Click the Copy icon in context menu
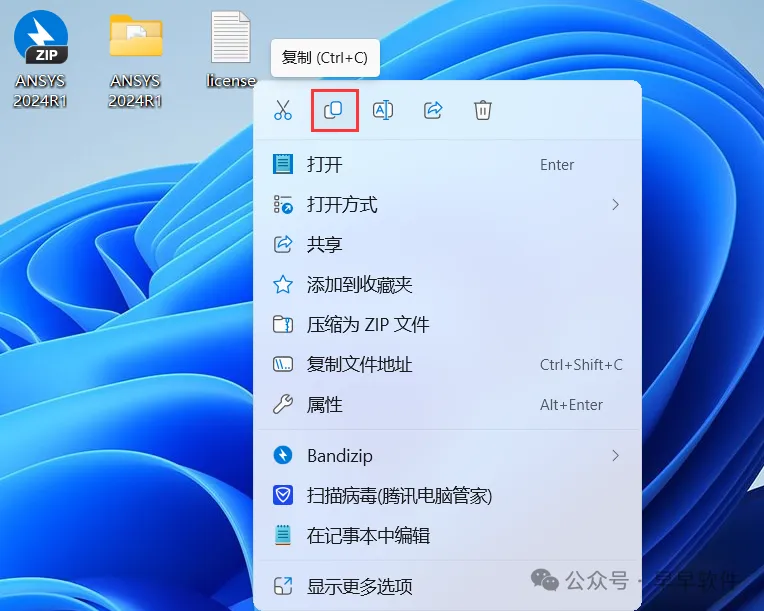 (x=333, y=110)
